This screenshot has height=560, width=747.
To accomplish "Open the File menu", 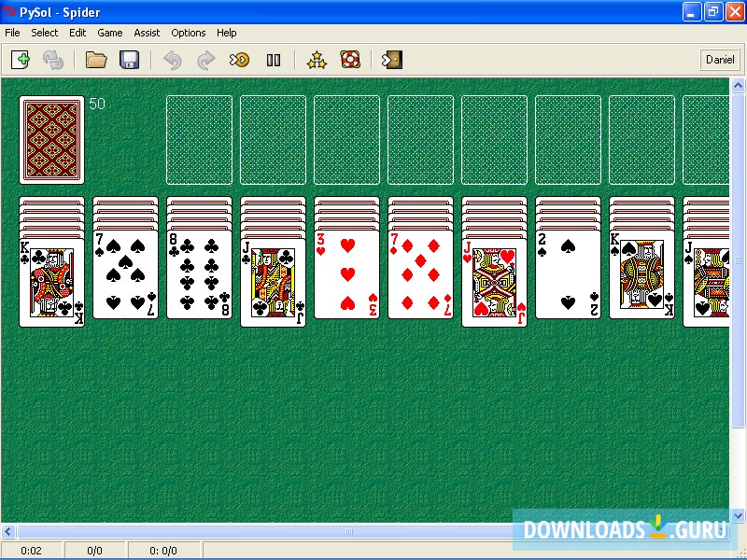I will 12,33.
